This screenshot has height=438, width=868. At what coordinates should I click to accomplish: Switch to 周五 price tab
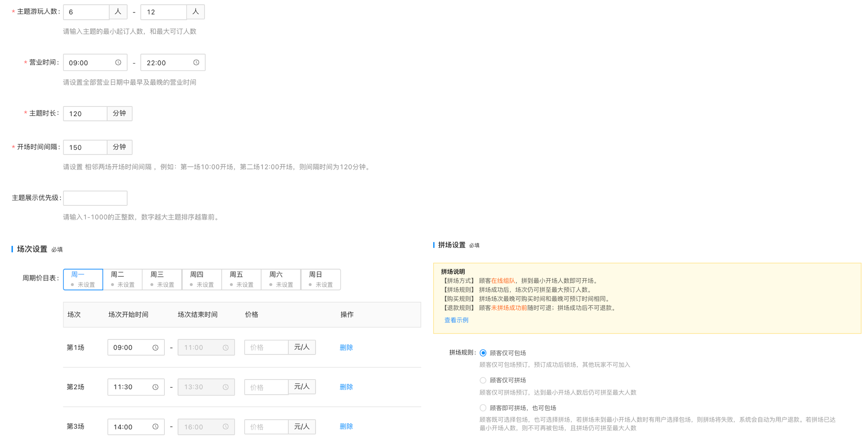pyautogui.click(x=242, y=279)
